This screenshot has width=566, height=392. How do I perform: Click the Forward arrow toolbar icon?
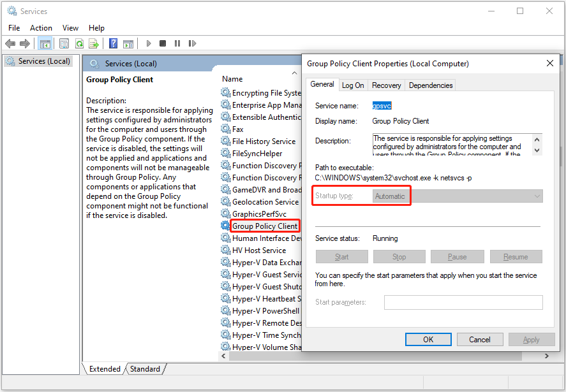tap(24, 43)
